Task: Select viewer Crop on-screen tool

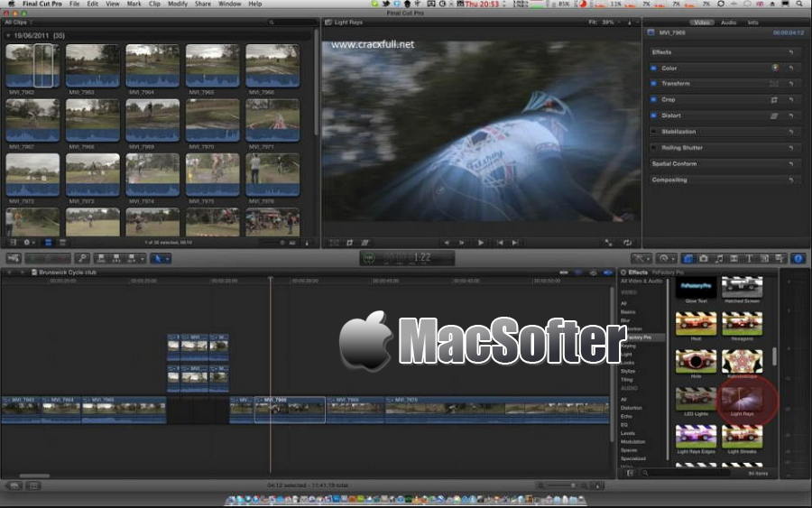Action: click(x=349, y=243)
